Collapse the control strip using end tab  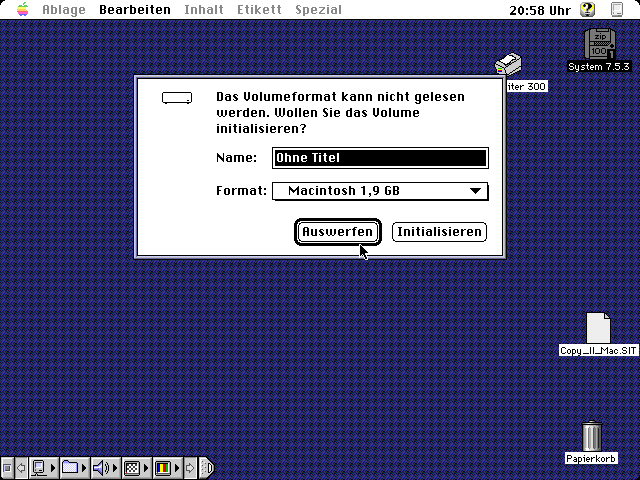click(207, 467)
